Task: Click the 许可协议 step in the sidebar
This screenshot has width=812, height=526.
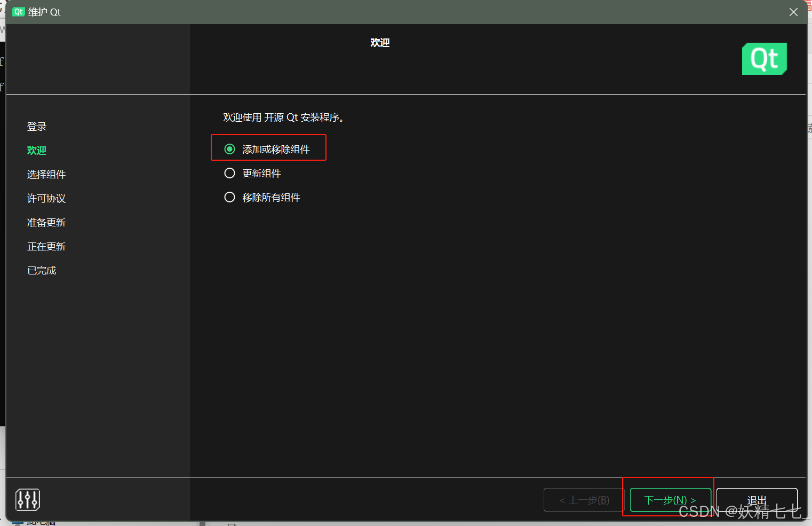Action: (46, 199)
